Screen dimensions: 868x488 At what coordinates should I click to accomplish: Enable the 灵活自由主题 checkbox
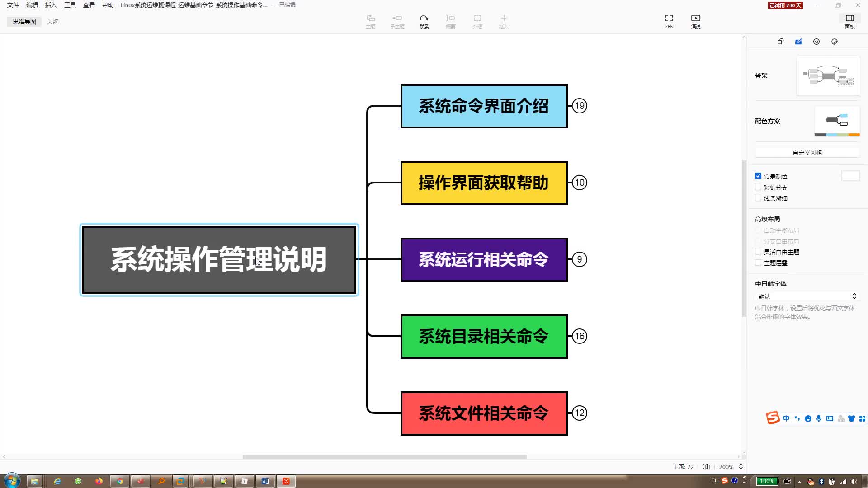(758, 252)
